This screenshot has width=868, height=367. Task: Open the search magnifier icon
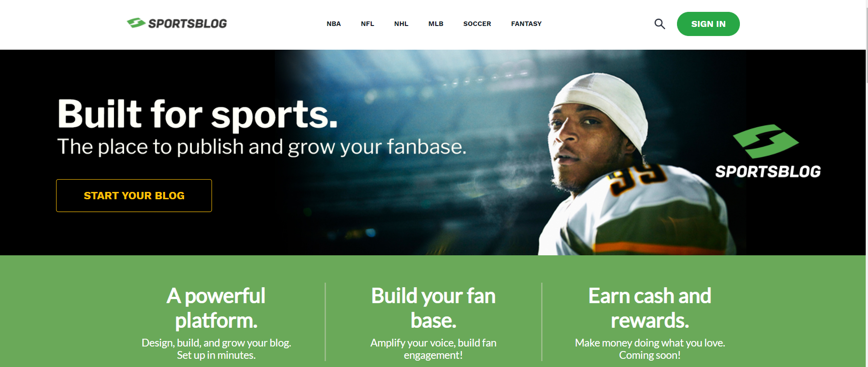[x=660, y=24]
